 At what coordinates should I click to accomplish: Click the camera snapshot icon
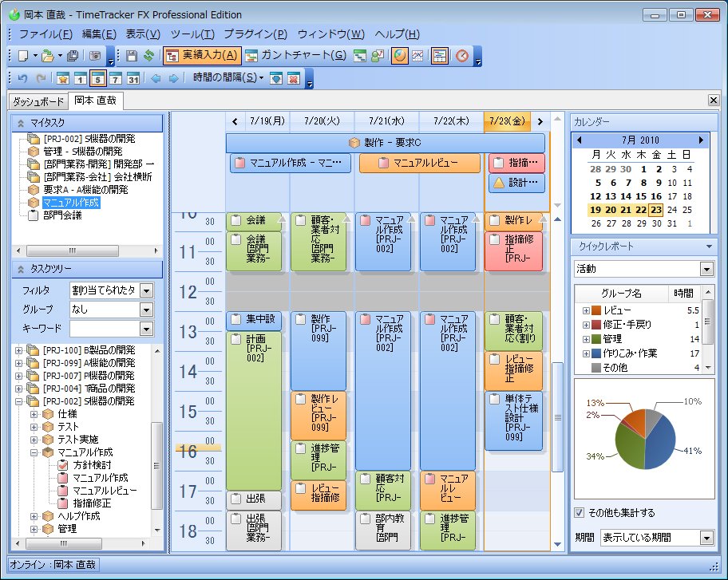click(x=95, y=56)
